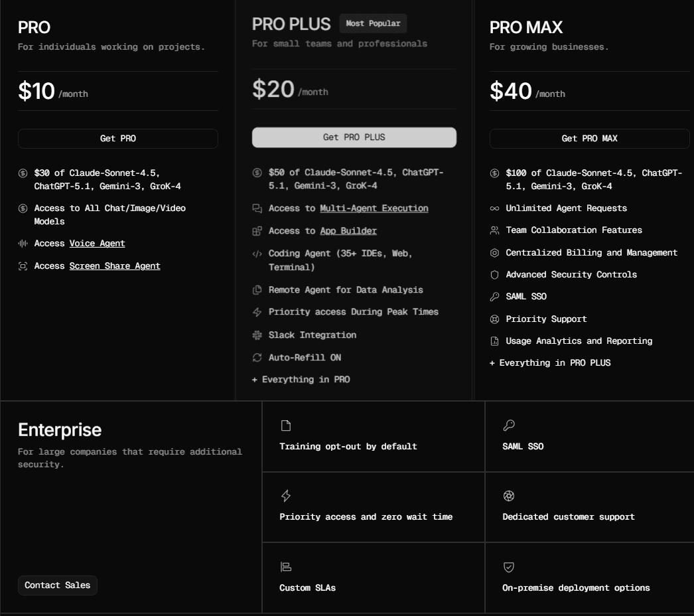694x616 pixels.
Task: Click the Priority Support icon
Action: tap(494, 319)
